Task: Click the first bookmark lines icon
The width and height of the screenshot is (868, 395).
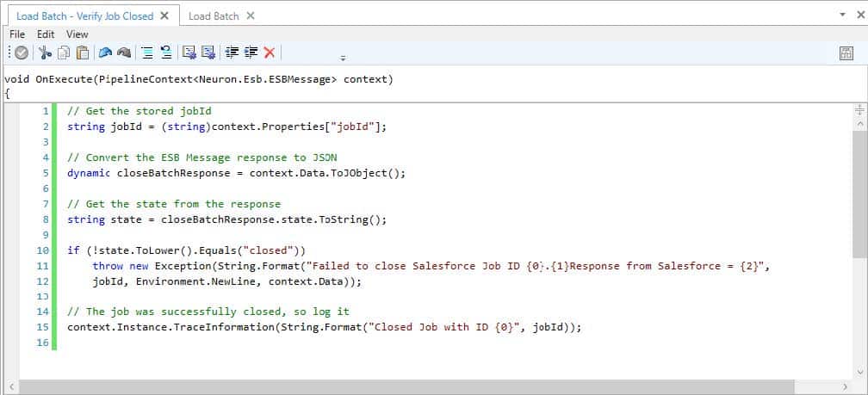Action: tap(232, 52)
